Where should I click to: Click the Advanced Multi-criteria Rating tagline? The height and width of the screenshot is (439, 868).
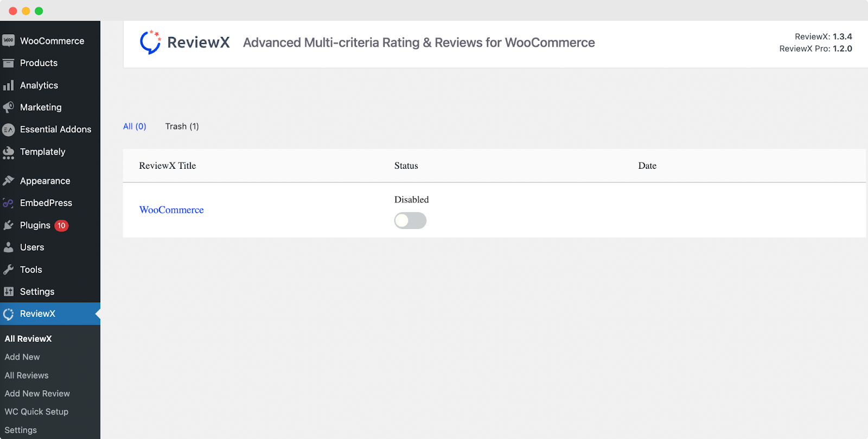tap(419, 42)
